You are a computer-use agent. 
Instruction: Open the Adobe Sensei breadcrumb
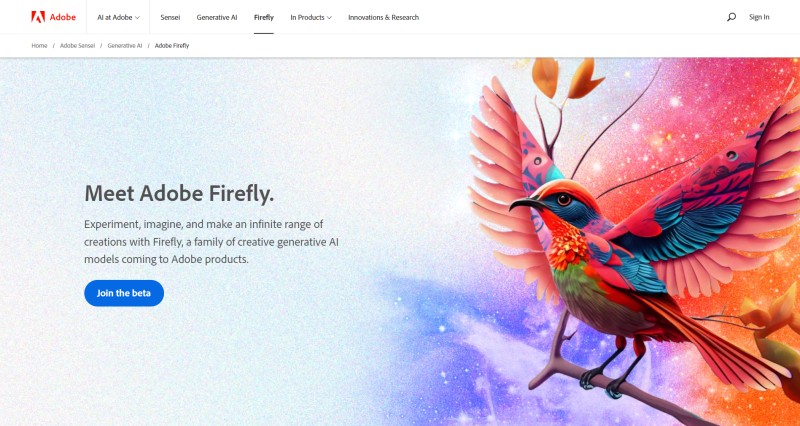coord(78,45)
